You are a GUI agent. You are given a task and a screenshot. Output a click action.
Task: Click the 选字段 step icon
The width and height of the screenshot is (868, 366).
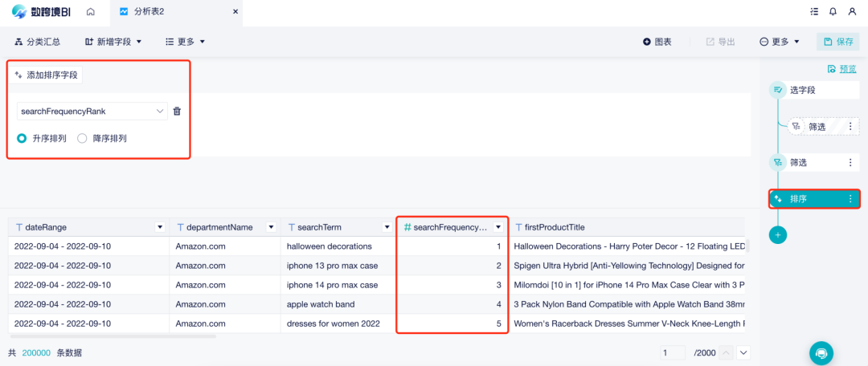[x=778, y=90]
